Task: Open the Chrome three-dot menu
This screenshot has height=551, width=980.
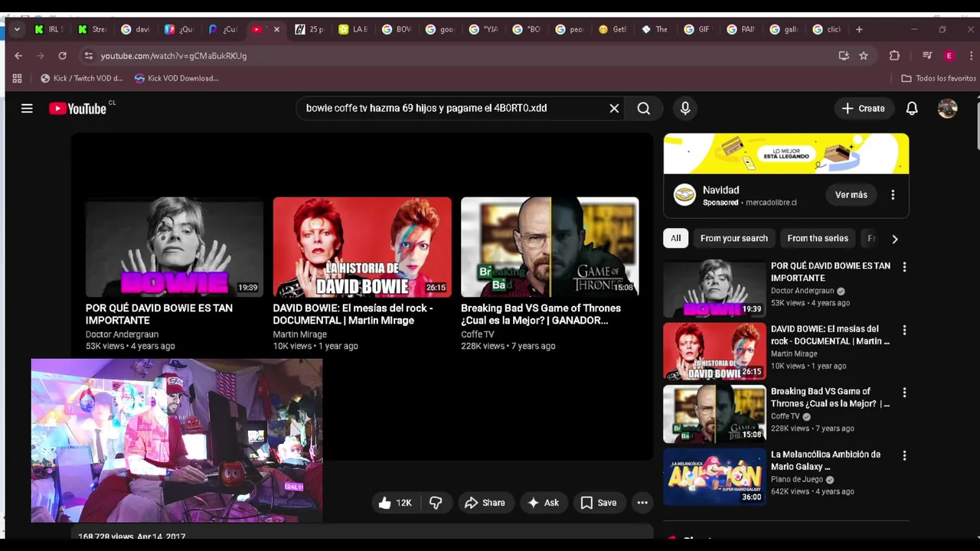Action: pos(971,56)
